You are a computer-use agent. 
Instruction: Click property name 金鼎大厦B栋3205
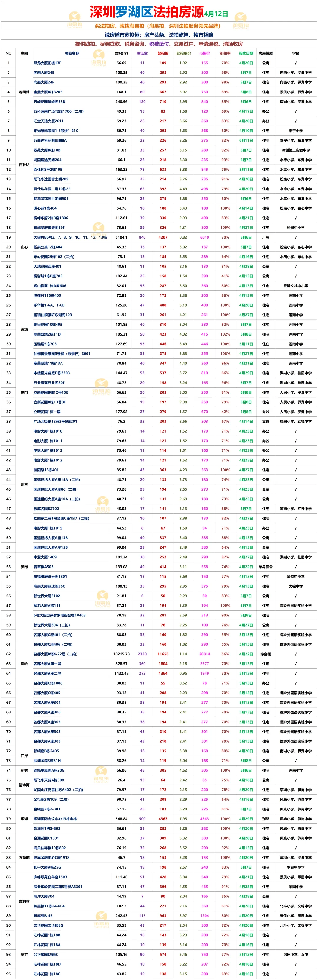48,92
